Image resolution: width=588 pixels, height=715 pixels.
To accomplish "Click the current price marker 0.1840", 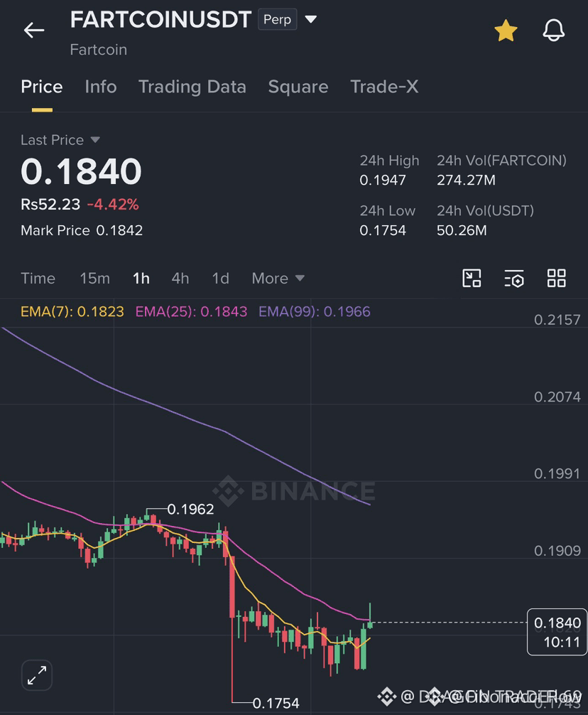I will 557,632.
